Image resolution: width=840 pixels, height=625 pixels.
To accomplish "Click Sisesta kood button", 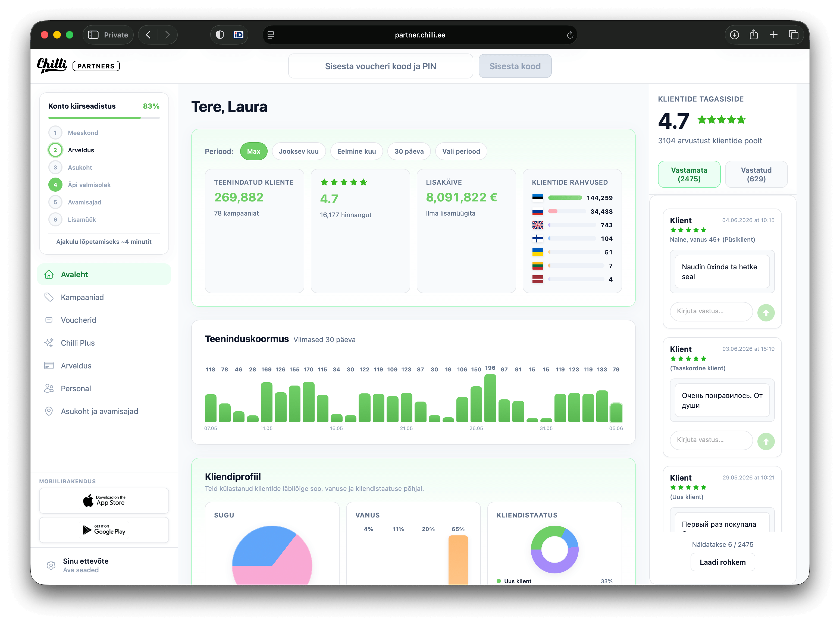I will tap(515, 66).
